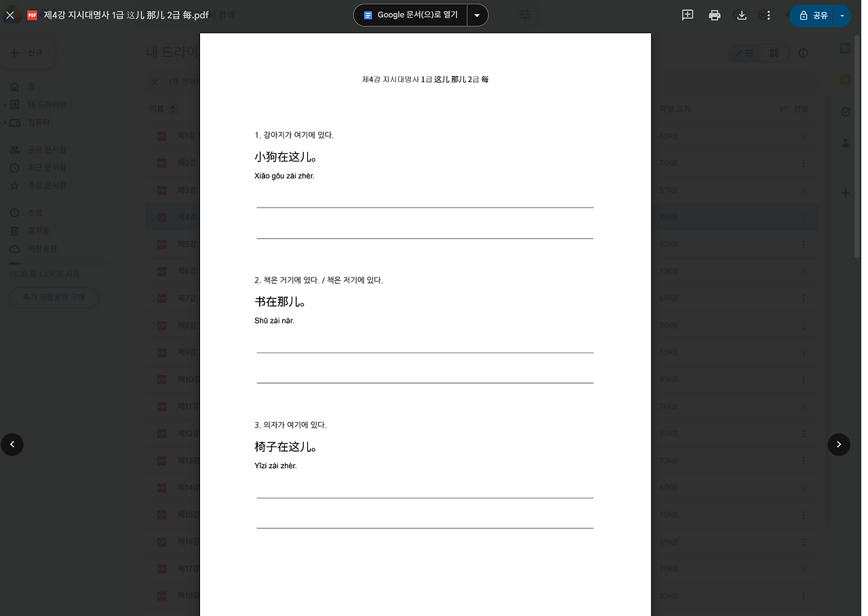Open the Google Calendar side panel
Viewport: 868px width, 616px height.
click(845, 48)
